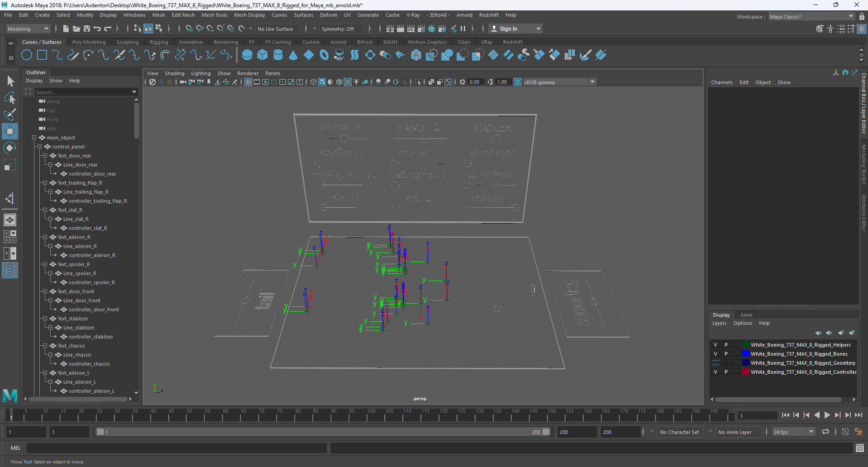The width and height of the screenshot is (868, 467).
Task: Open the Workspace Maya Classic dropdown
Action: [811, 17]
